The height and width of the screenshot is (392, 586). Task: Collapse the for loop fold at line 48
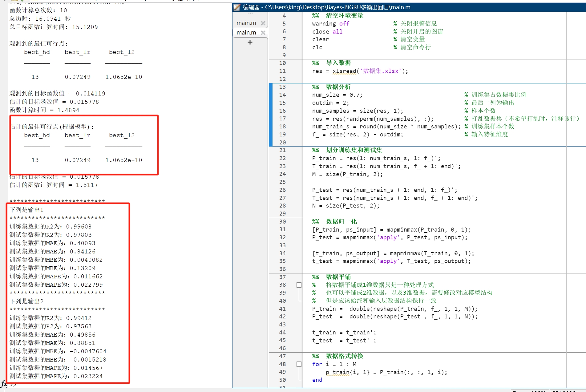coord(298,364)
